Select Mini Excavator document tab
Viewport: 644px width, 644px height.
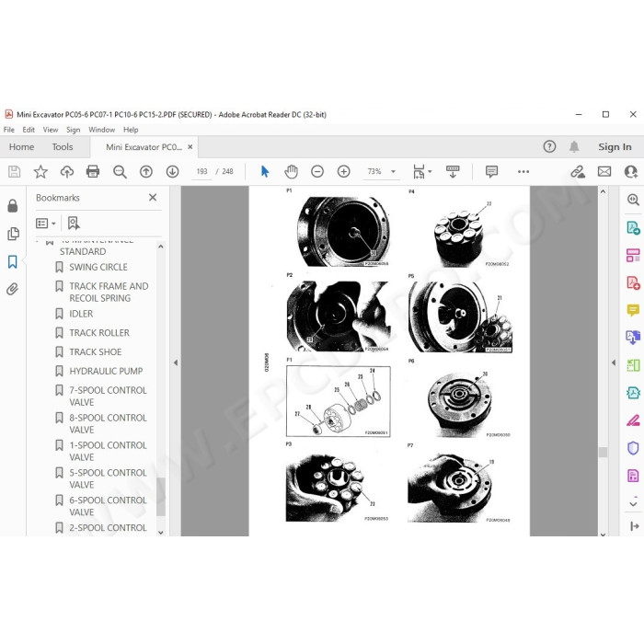(144, 147)
